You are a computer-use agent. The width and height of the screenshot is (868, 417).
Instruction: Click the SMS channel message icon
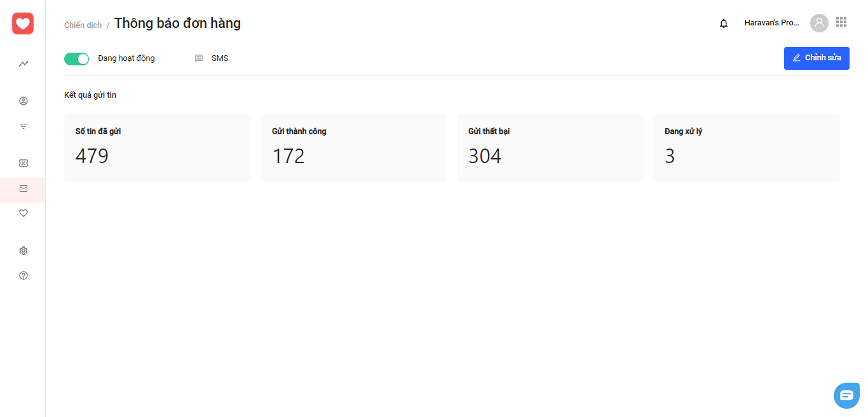click(199, 58)
